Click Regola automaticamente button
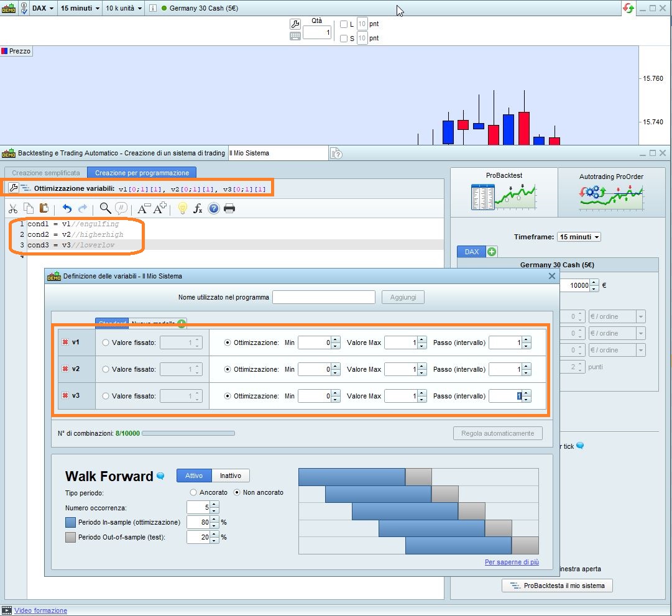The width and height of the screenshot is (672, 616). tap(497, 433)
